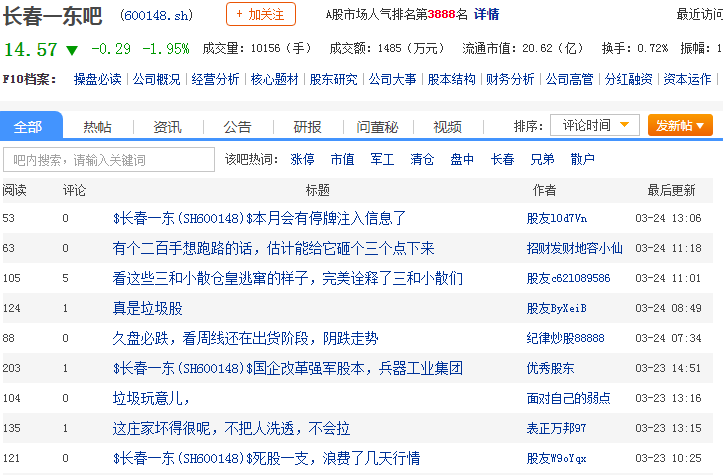Viewport: 723px width, 475px height.
Task: Open 资本运作 link
Action: tap(687, 79)
